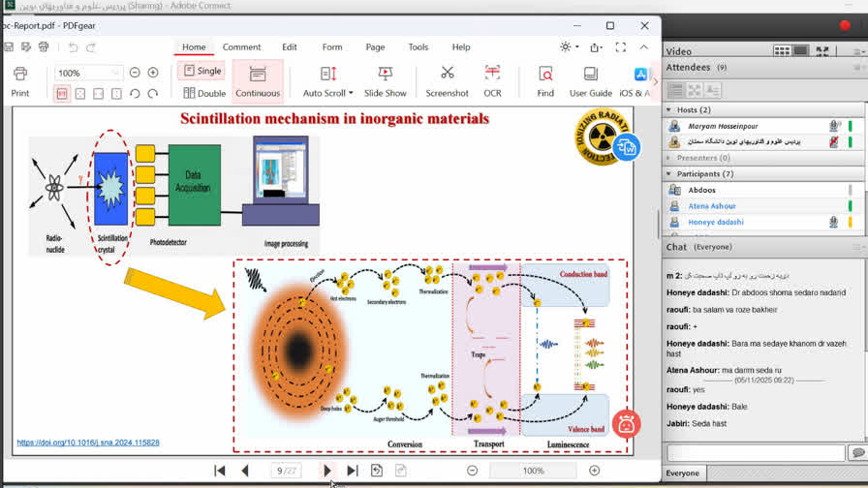Collapse the Participants group
This screenshot has height=488, width=868.
pos(668,174)
